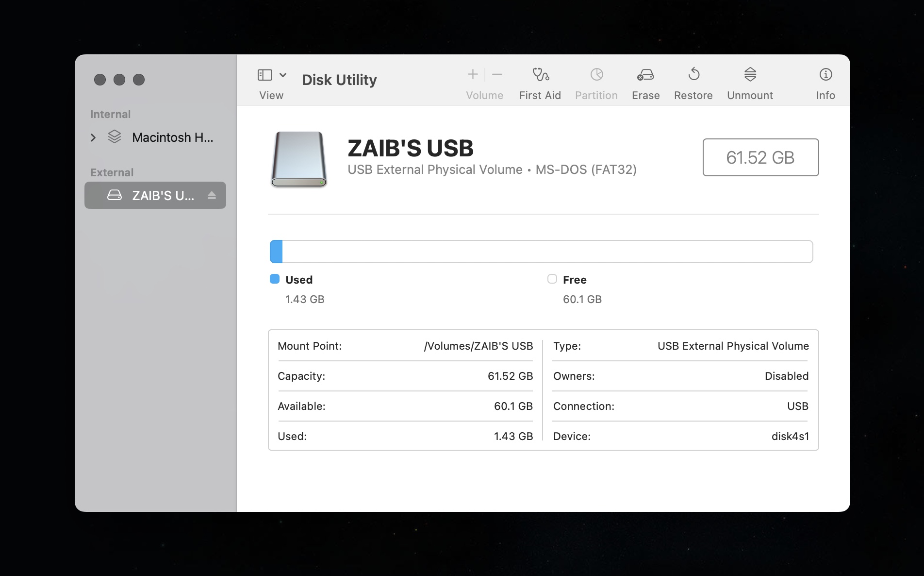Viewport: 924px width, 576px height.
Task: Click the Erase label
Action: (x=645, y=96)
